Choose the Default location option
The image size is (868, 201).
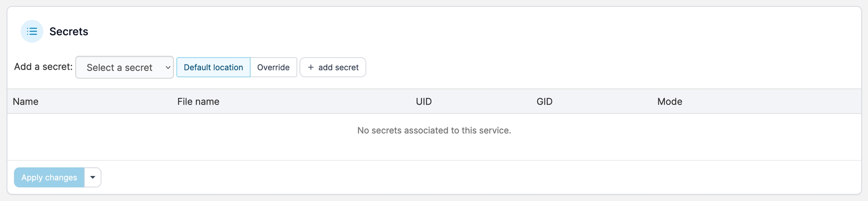(213, 67)
